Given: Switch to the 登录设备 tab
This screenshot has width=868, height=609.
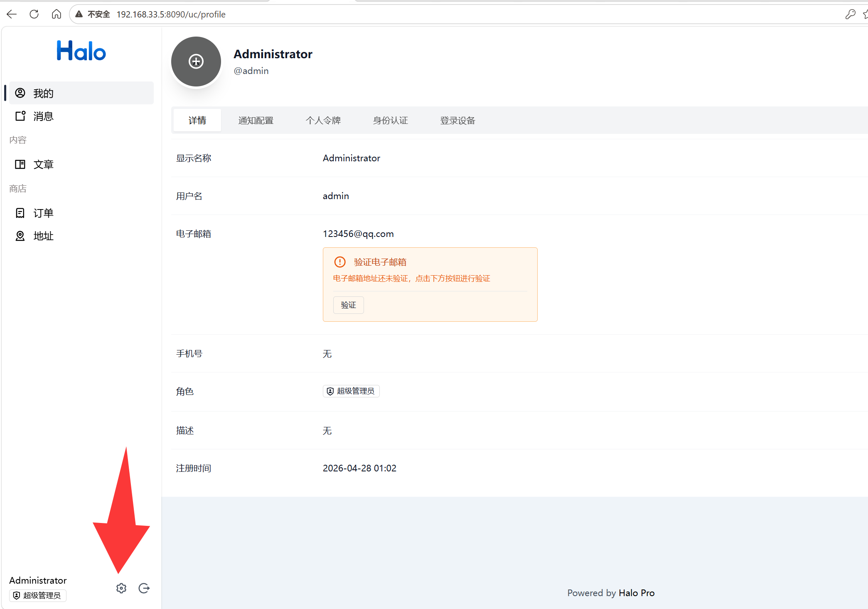Looking at the screenshot, I should [457, 121].
